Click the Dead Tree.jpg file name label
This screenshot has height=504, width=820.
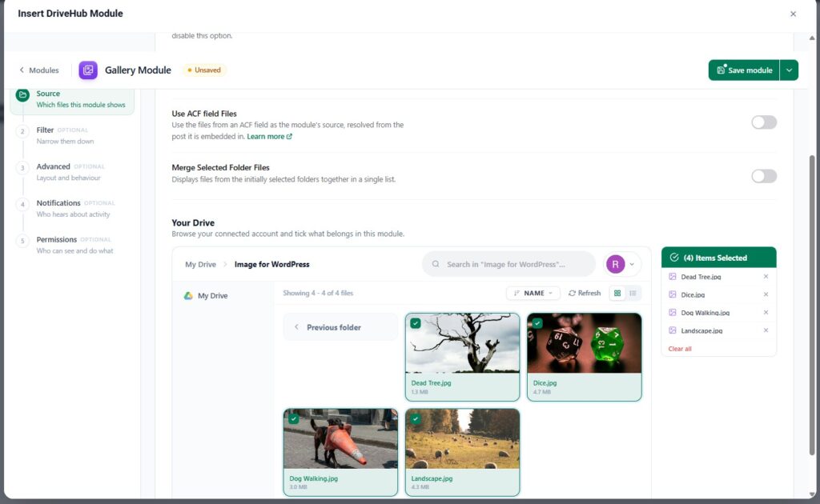431,383
